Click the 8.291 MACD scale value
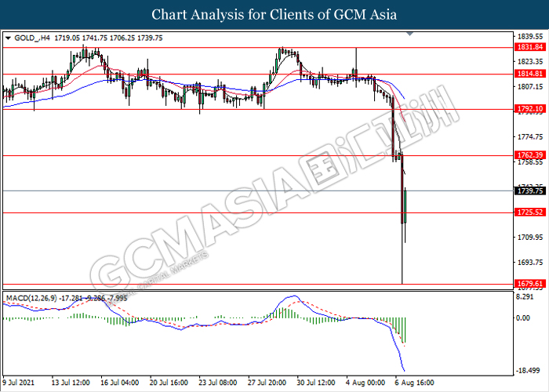This screenshot has height=392, width=549. click(x=525, y=297)
